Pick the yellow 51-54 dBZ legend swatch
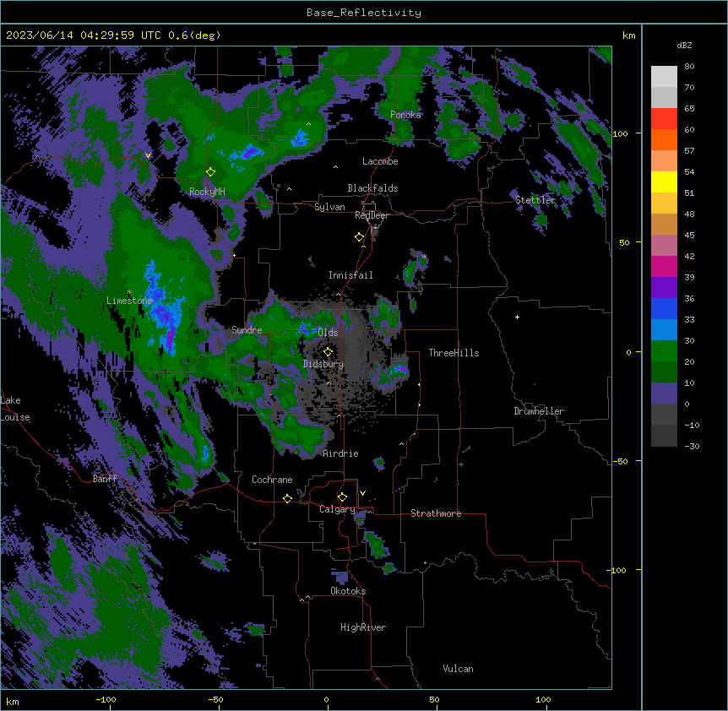The width and height of the screenshot is (728, 711). pos(664,182)
